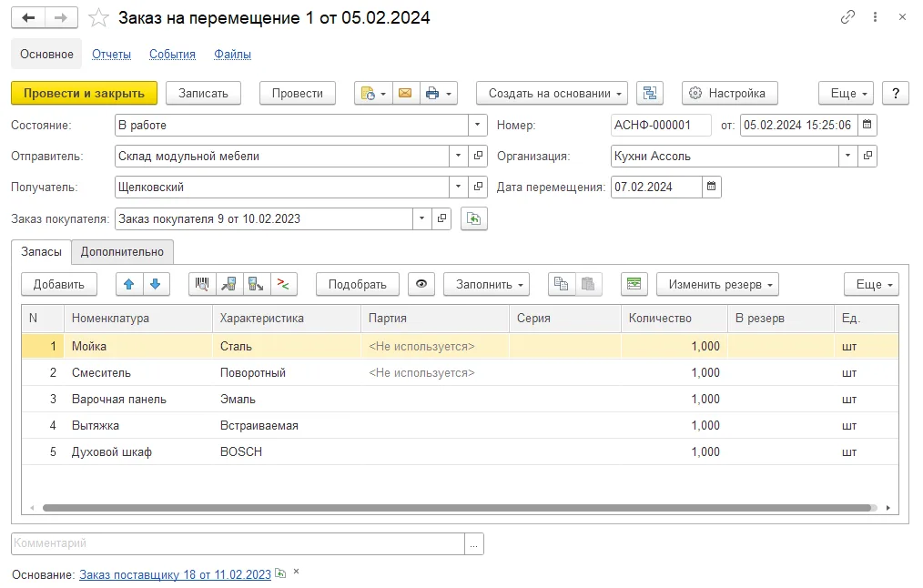Image resolution: width=923 pixels, height=588 pixels.
Task: Move selected row up with blue arrow
Action: pos(129,284)
